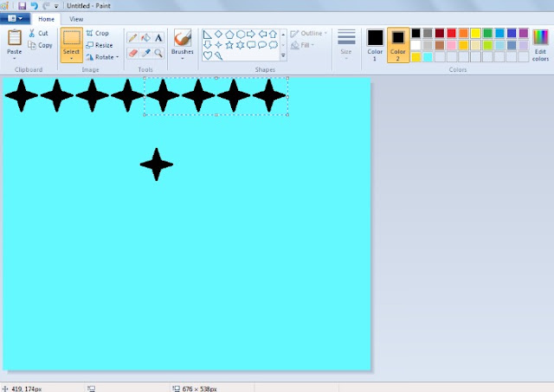Click the canvas dimensions status bar entry

(x=196, y=389)
